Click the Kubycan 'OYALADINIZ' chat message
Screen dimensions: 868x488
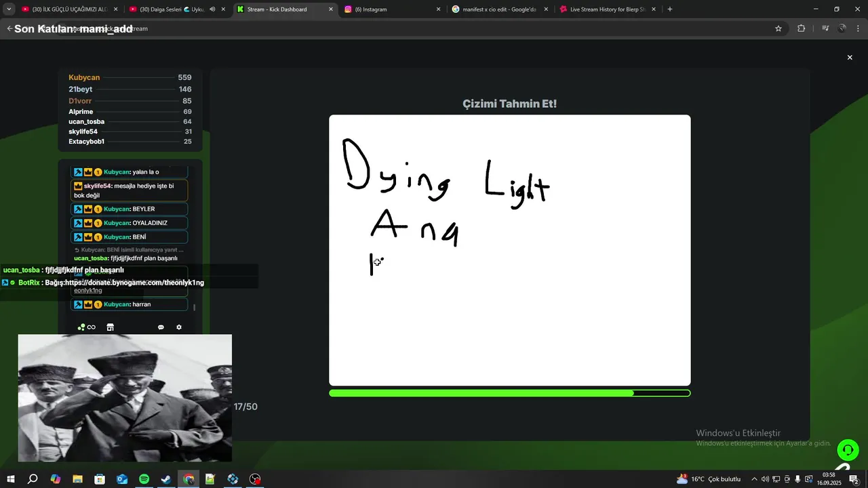tap(130, 223)
